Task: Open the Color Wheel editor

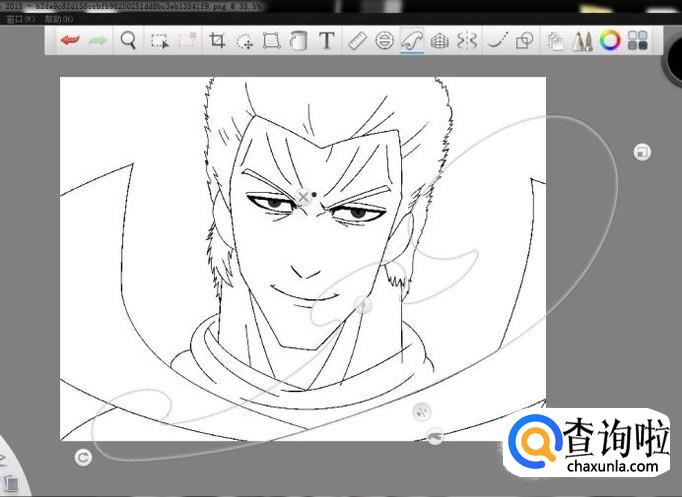Action: coord(610,41)
